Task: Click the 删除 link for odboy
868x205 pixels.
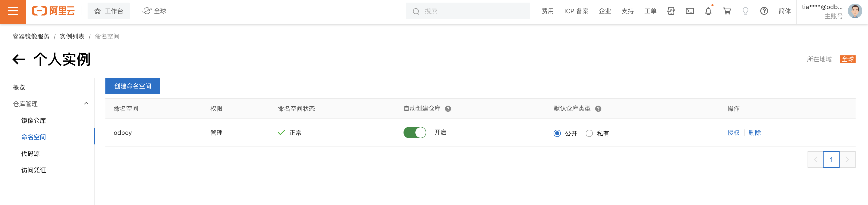Action: click(754, 133)
